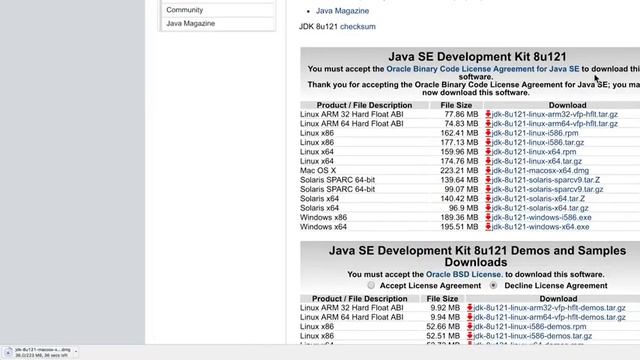Click the Linux ARM 32 Hard Float ABI label in JDK table
Image resolution: width=640 pixels, height=360 pixels.
[352, 114]
